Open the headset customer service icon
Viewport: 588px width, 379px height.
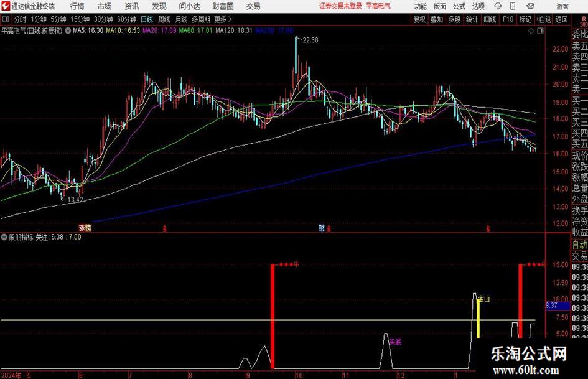(x=498, y=6)
